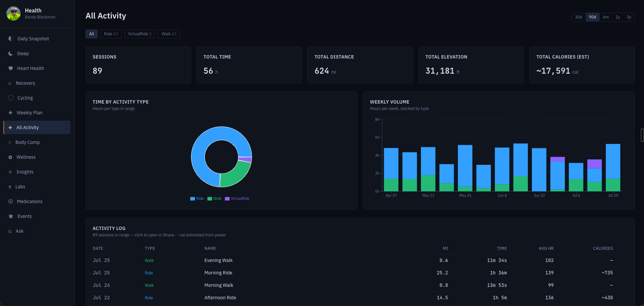The height and width of the screenshot is (306, 644).
Task: Select the 90d time range
Action: click(592, 17)
